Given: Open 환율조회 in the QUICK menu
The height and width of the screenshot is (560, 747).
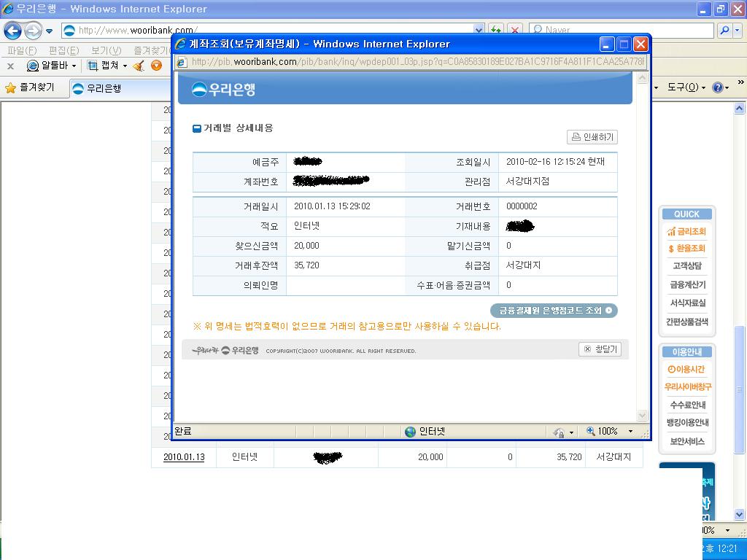Looking at the screenshot, I should point(687,248).
